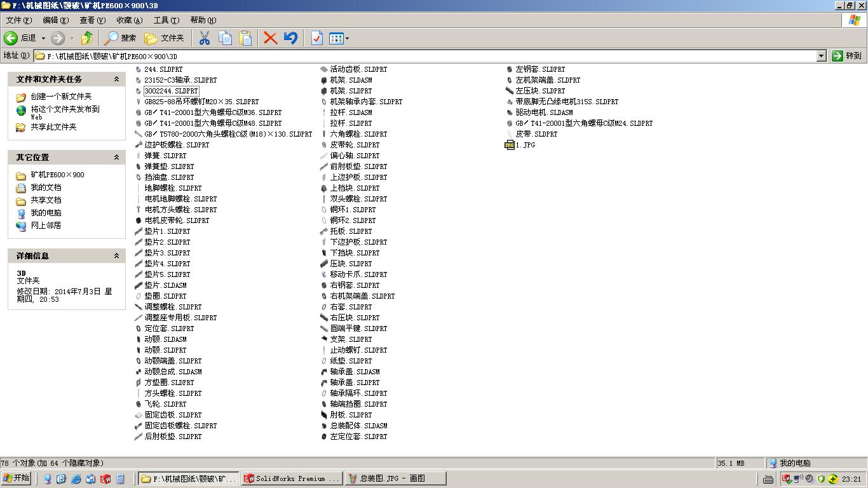Select file 后肘板垫.SLDPRT
This screenshot has height=488, width=868.
173,437
